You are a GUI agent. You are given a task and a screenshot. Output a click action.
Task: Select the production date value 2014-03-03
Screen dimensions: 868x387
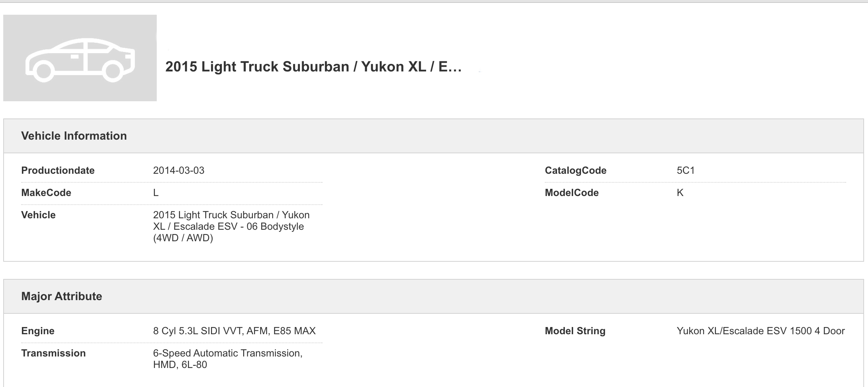[179, 171]
